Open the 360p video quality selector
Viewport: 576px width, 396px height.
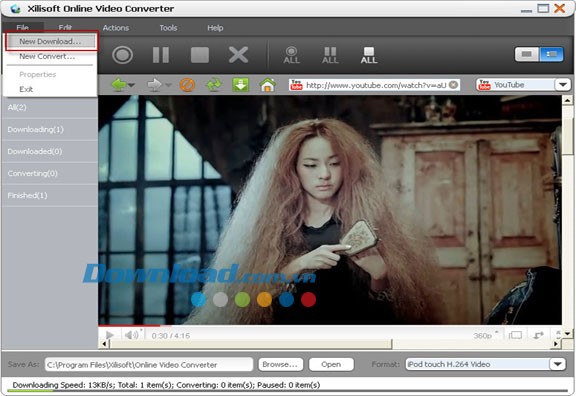point(486,335)
